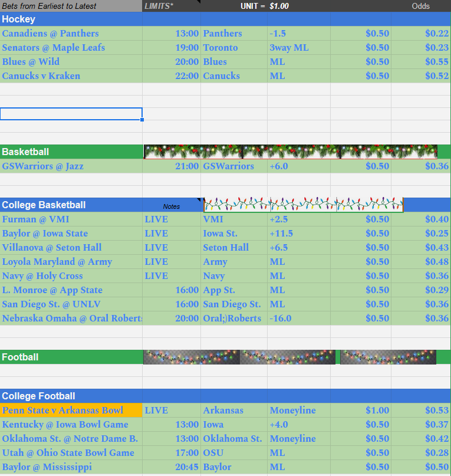Select the 'Nebraska Omaha @ Oral Roberts' cell

[71, 318]
